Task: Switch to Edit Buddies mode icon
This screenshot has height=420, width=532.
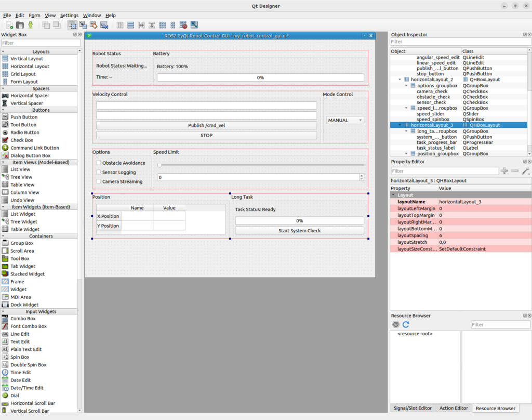Action: pyautogui.click(x=94, y=25)
